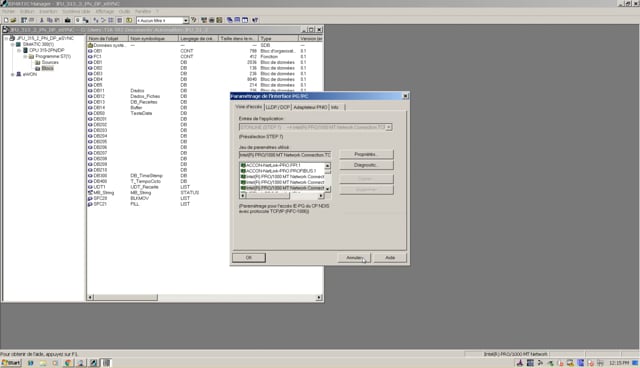Open the Fichier menu
Screen dimensions: 640x368
coord(9,11)
